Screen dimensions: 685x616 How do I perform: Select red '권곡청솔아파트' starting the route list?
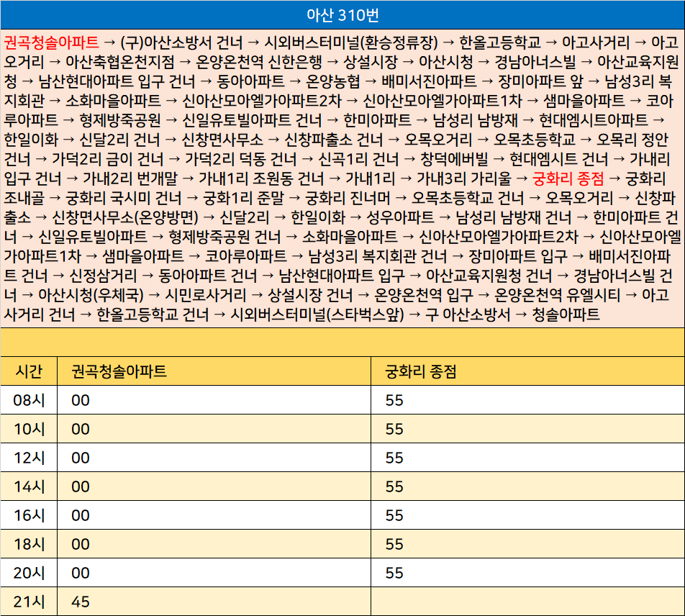52,42
